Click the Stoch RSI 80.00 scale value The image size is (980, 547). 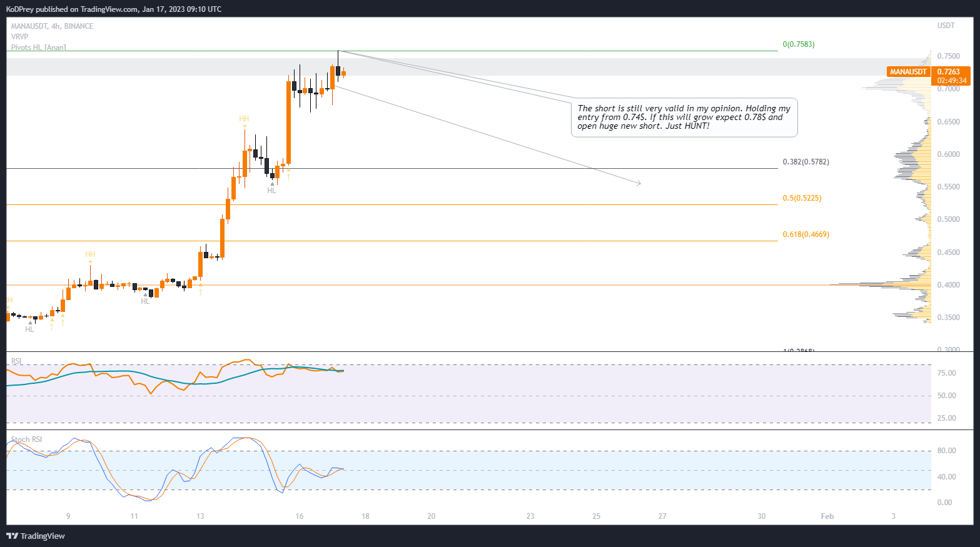point(947,451)
